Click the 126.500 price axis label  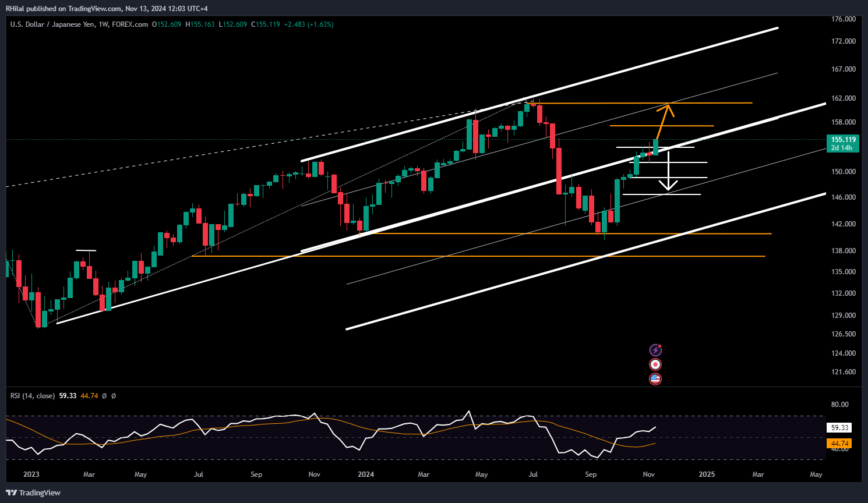click(x=843, y=334)
